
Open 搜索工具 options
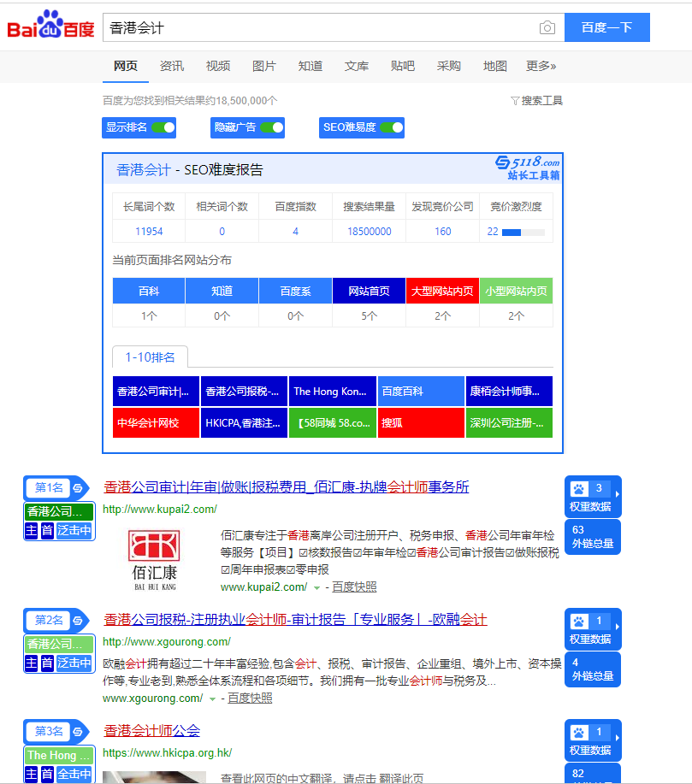[537, 101]
